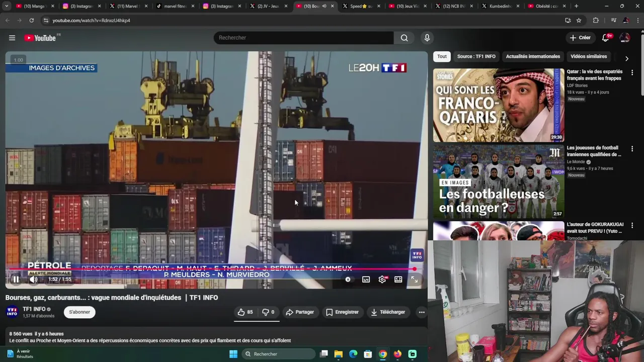Open Firefox from the taskbar
This screenshot has height=362, width=644.
pos(397,354)
